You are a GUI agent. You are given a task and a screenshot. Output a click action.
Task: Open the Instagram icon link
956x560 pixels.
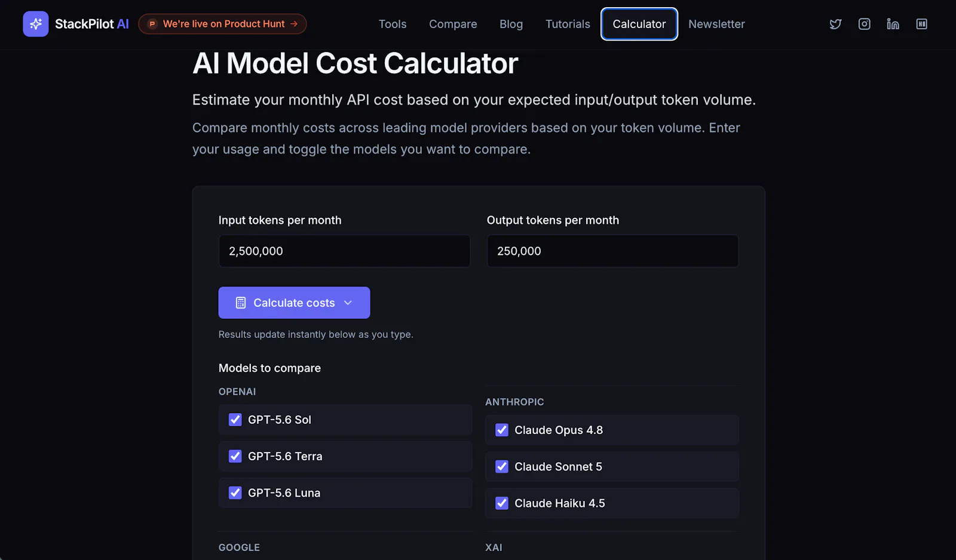click(864, 24)
